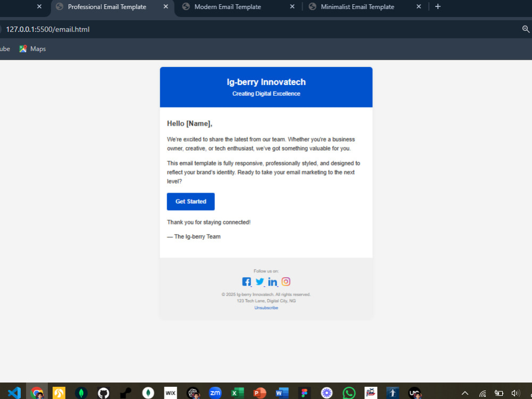Image resolution: width=532 pixels, height=399 pixels.
Task: Launch the Wix app from the taskbar
Action: click(x=170, y=393)
